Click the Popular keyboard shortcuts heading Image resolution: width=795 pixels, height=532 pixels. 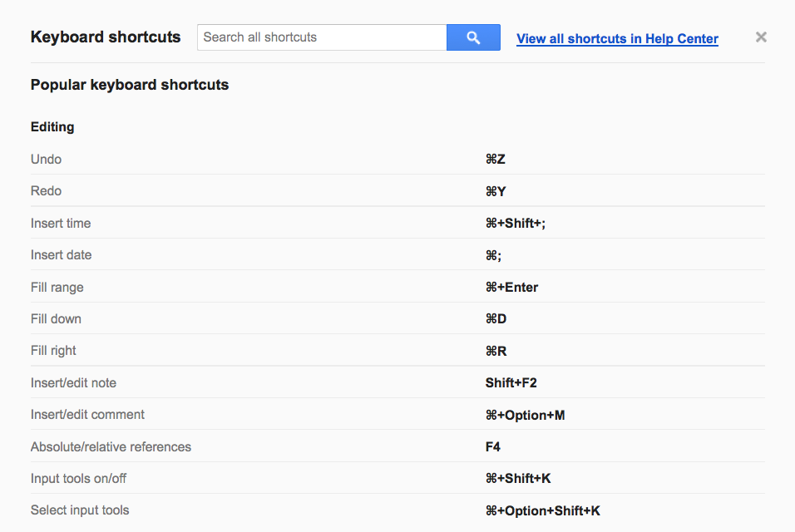(130, 85)
